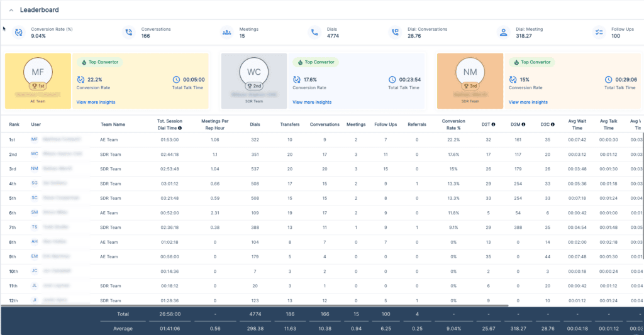
Task: Click conversion icon beside 15% on NM card
Action: [x=513, y=80]
